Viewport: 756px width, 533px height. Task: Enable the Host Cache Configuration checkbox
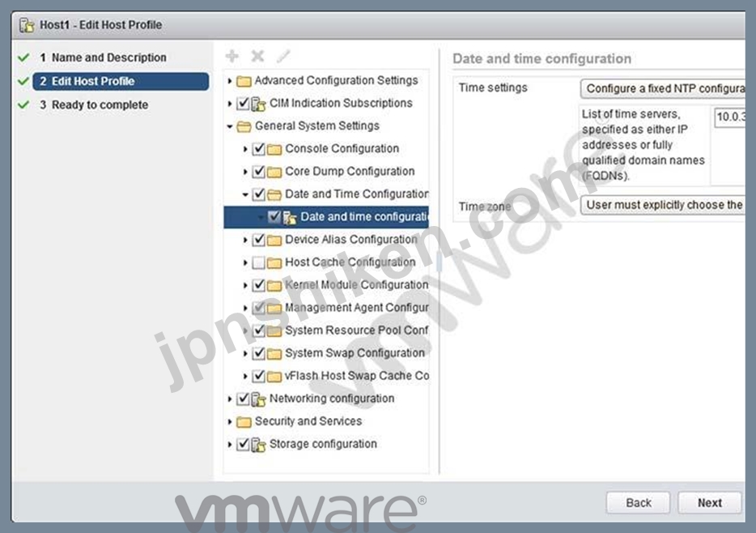pos(259,262)
